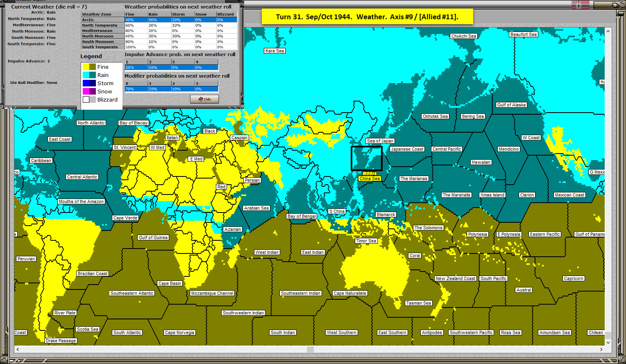Click 'The Marianas' label on the map
Screen dimensions: 626x364
(x=414, y=179)
